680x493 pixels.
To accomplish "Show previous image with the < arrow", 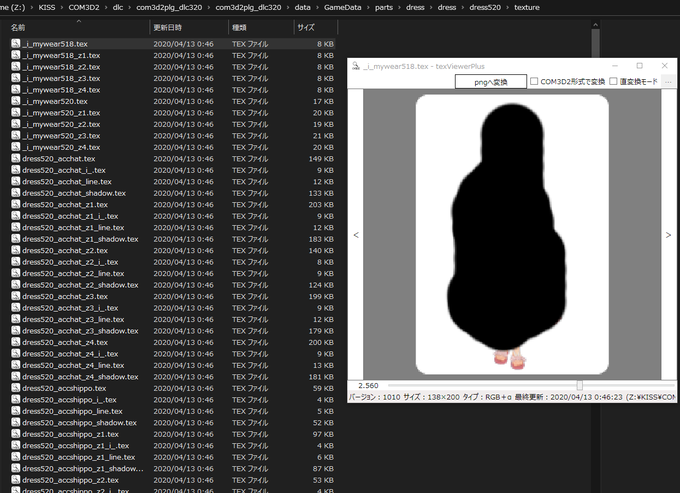I will point(356,235).
